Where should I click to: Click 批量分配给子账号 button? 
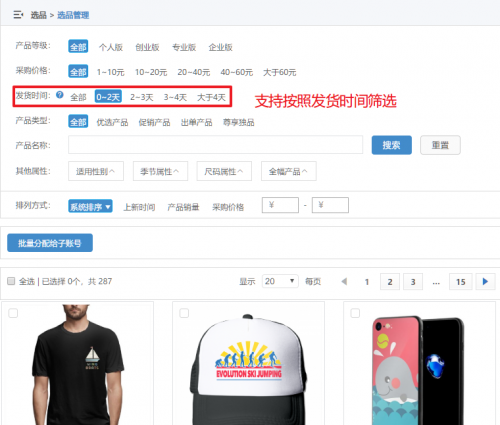click(x=50, y=243)
